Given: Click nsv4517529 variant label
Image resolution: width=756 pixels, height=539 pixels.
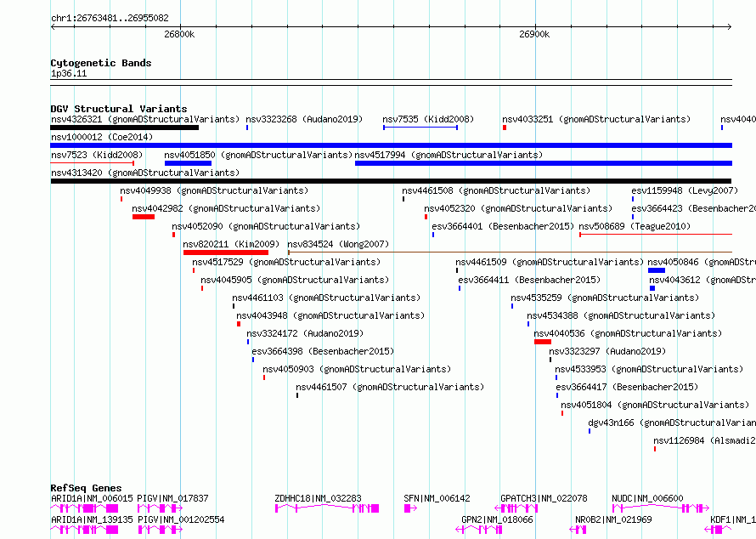Looking at the screenshot, I should (286, 262).
